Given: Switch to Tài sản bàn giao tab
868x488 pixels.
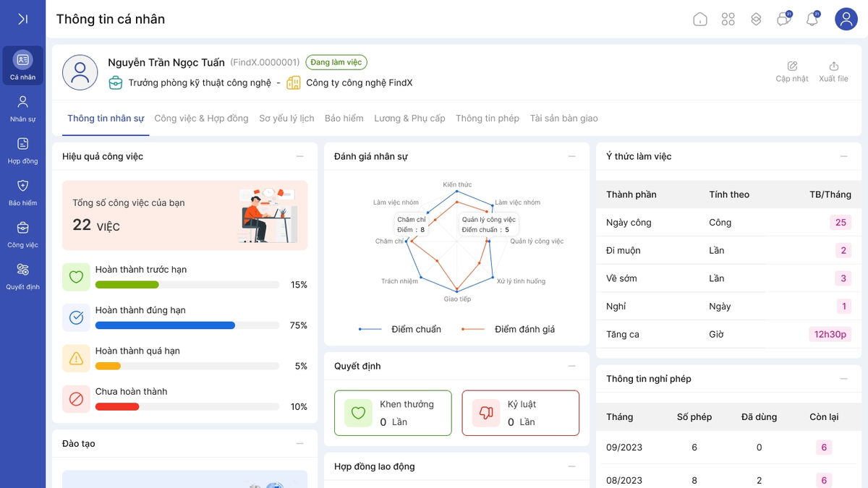Looking at the screenshot, I should tap(564, 119).
